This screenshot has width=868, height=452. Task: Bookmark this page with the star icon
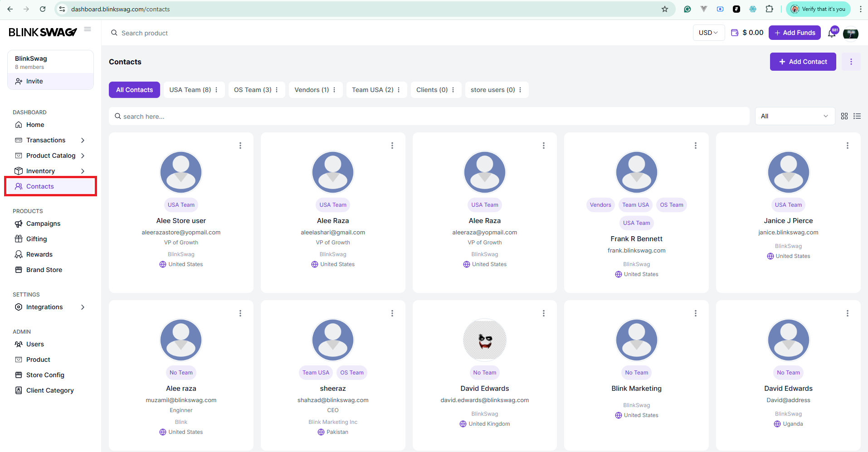tap(665, 9)
